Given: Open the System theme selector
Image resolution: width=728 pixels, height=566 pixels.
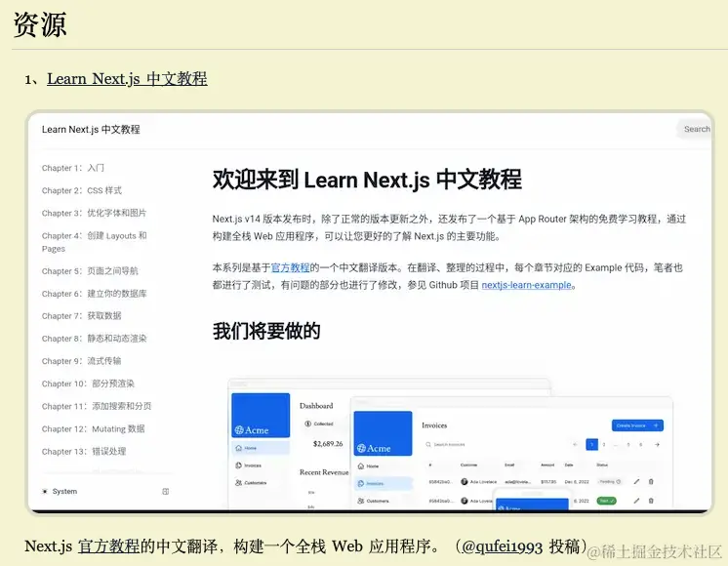Looking at the screenshot, I should pos(60,491).
